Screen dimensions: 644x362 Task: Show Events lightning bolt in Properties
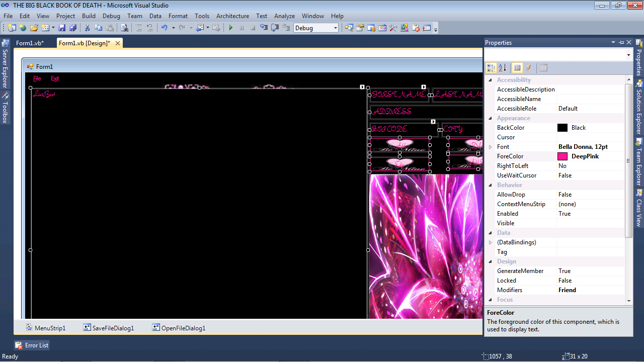click(x=528, y=68)
